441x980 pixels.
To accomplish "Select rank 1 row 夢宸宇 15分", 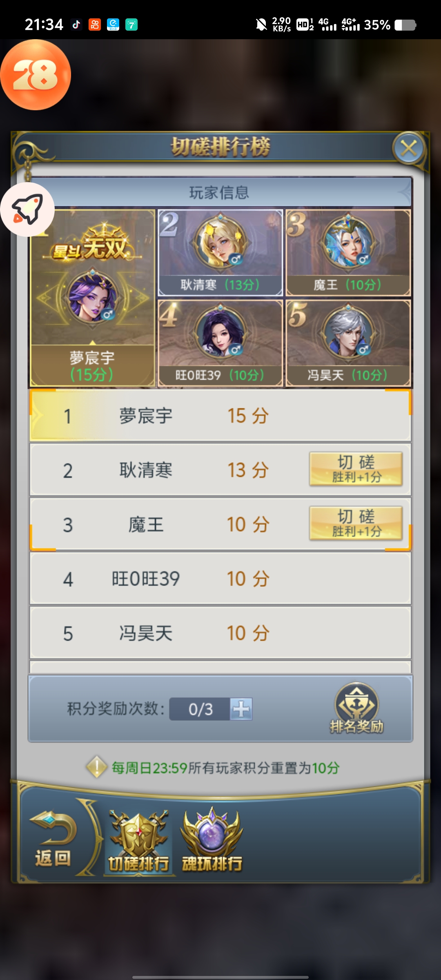I will point(220,416).
